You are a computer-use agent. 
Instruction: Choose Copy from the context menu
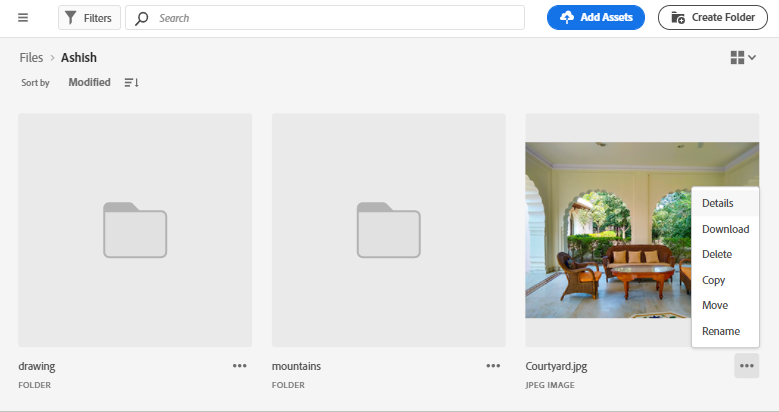725,280
